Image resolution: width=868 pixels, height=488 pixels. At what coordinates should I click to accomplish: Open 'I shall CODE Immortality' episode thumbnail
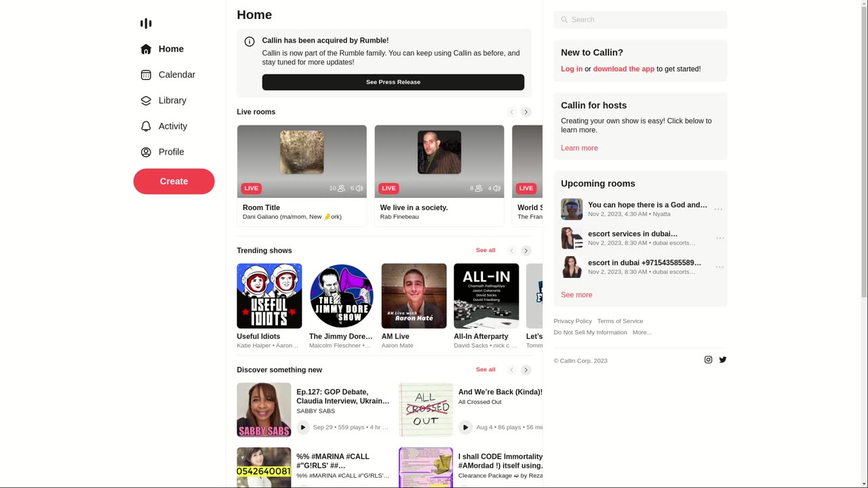click(426, 468)
